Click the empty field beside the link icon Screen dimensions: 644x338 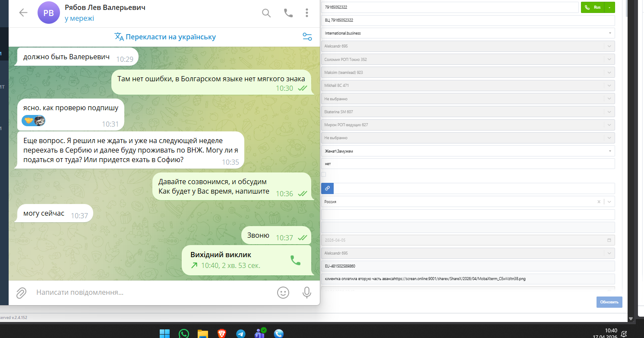[x=474, y=188]
